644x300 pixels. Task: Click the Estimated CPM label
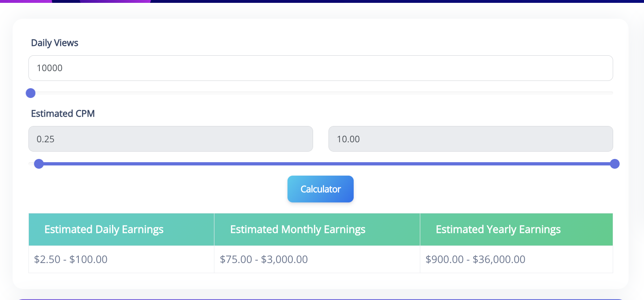[63, 114]
